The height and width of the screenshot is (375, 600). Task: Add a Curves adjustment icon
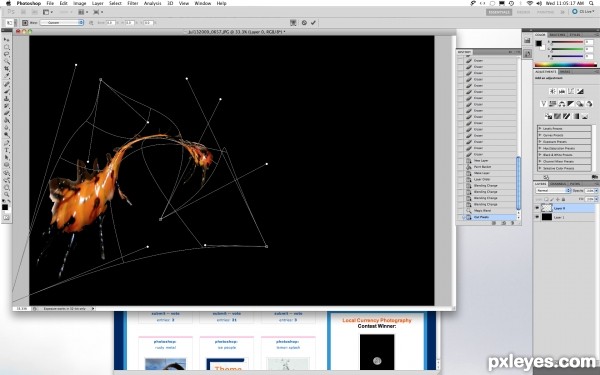571,91
